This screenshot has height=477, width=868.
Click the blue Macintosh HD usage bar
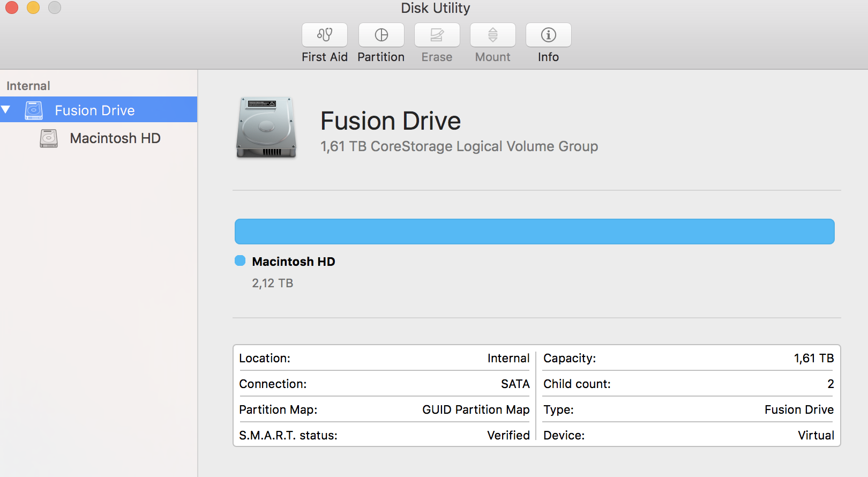[x=535, y=232]
